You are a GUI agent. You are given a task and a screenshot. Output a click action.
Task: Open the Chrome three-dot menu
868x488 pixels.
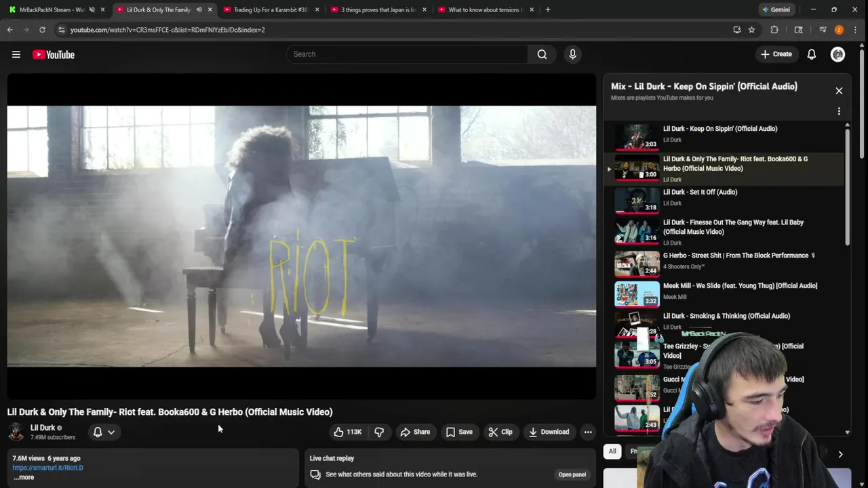tap(855, 30)
